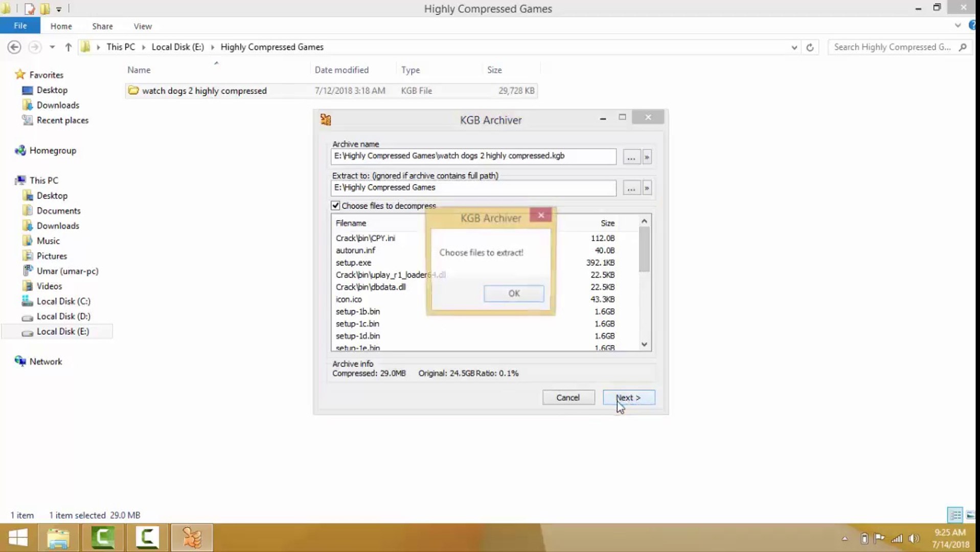This screenshot has height=552, width=980.
Task: Open KGB Archiver from the taskbar
Action: pos(192,538)
